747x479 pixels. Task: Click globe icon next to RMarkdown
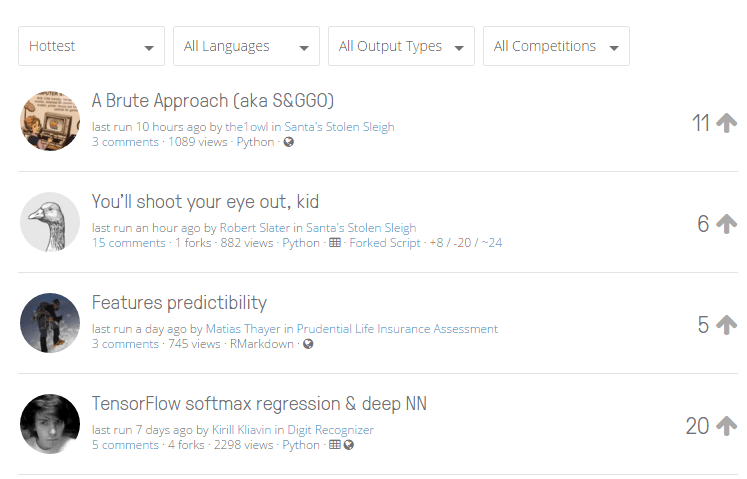(308, 344)
